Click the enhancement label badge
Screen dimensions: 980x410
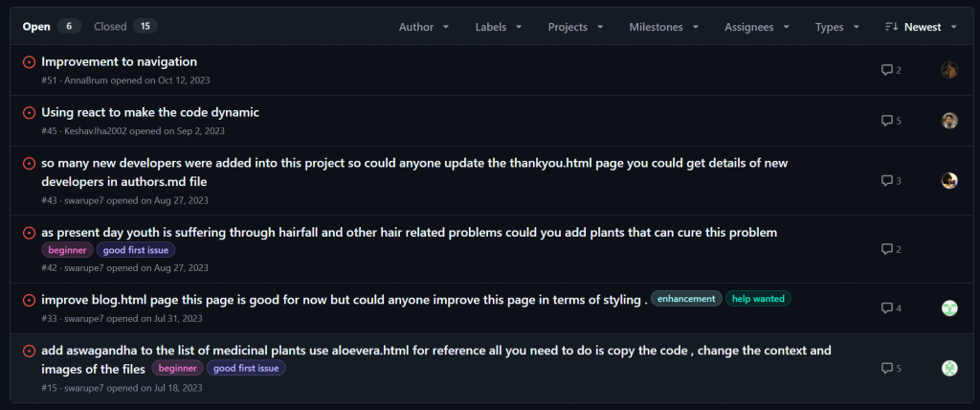(686, 299)
